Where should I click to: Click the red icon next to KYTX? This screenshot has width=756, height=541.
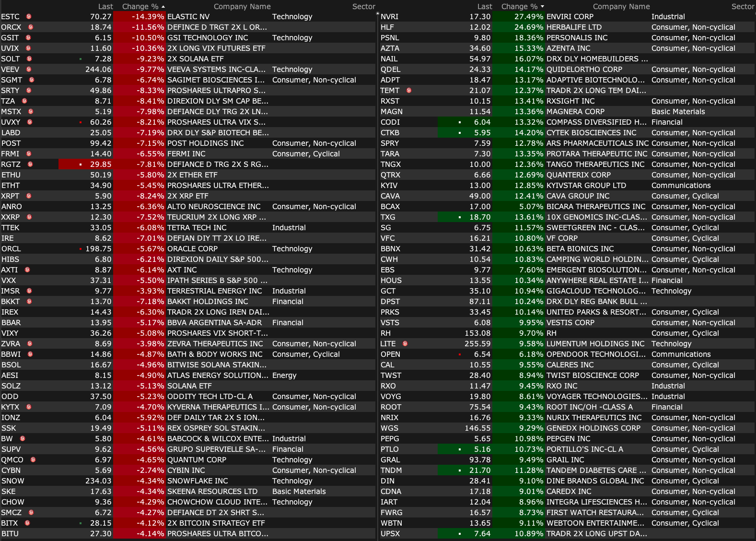(29, 407)
